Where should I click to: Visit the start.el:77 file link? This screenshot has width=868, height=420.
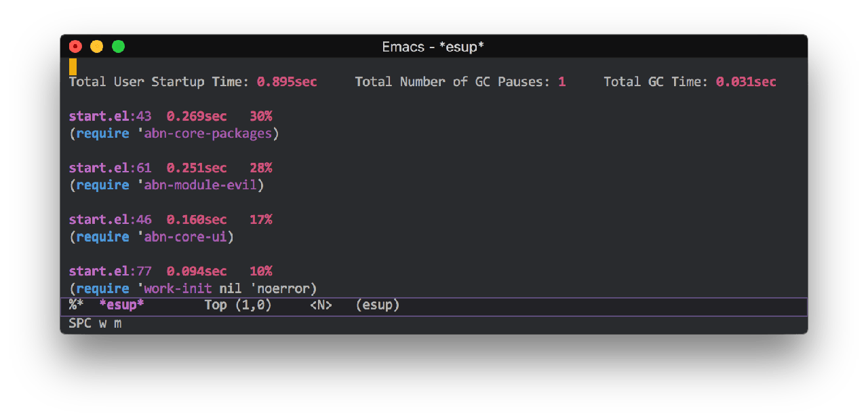point(110,271)
